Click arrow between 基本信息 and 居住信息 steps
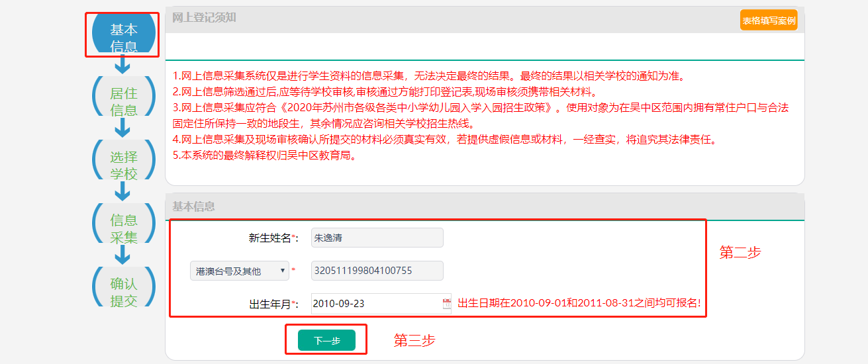 pyautogui.click(x=122, y=64)
